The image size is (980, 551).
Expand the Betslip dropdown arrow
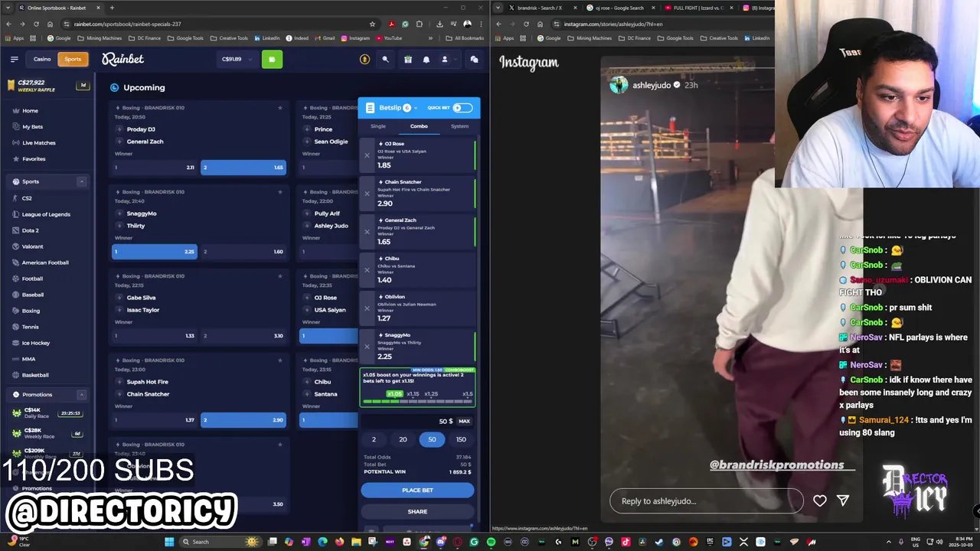416,108
